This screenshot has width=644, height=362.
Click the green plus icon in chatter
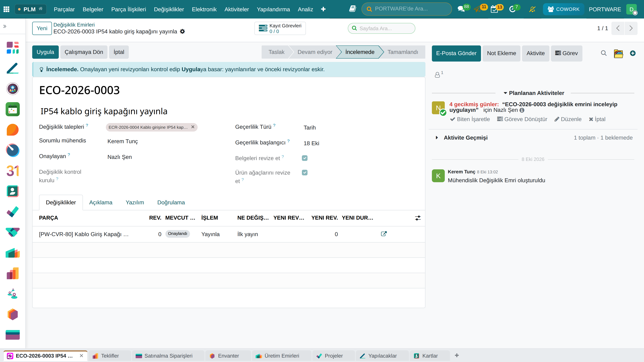[633, 53]
